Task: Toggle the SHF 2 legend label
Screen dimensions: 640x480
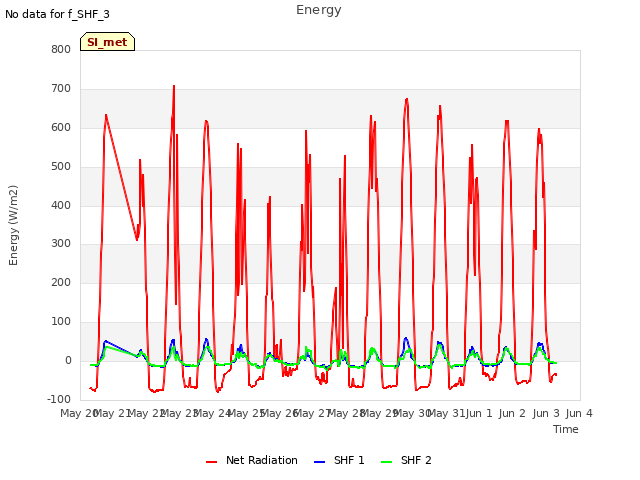Action: 416,460
